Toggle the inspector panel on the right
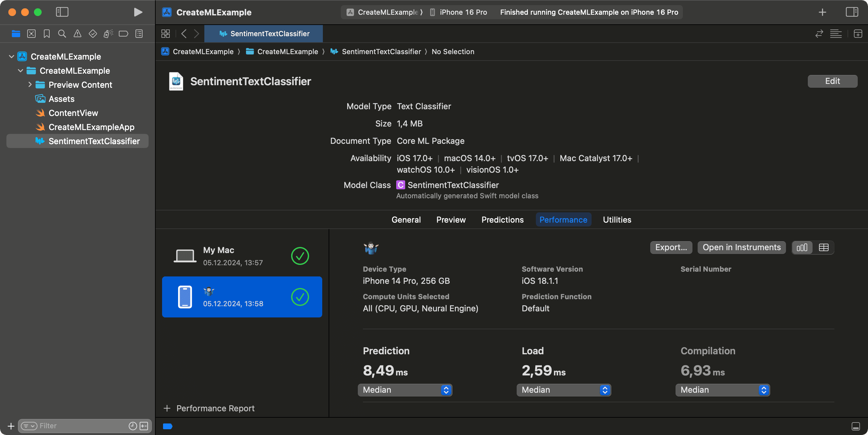 tap(852, 12)
